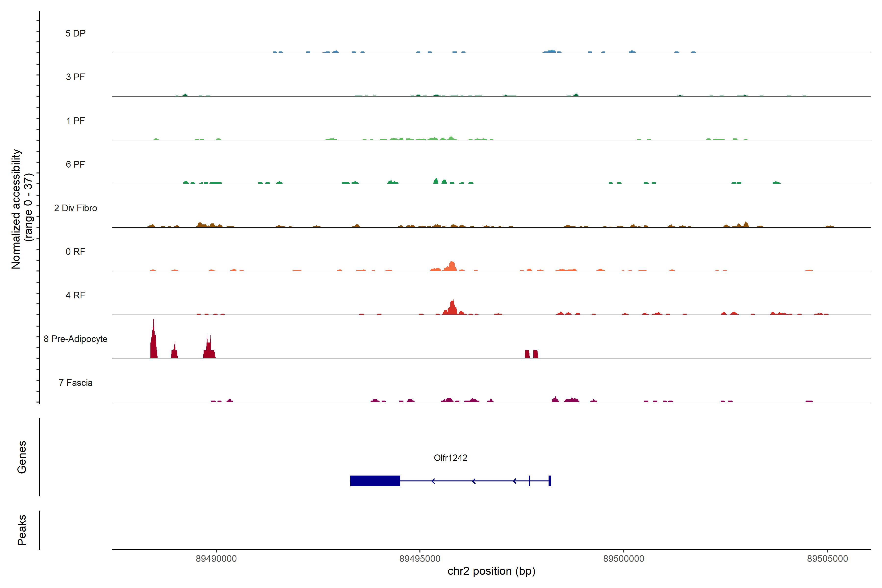Click the 89500000 axis tick label
882x588 pixels.
tap(624, 559)
